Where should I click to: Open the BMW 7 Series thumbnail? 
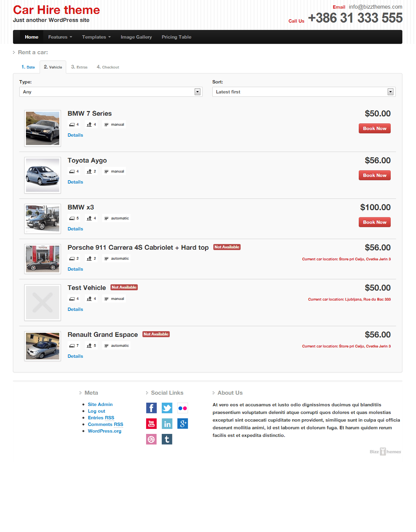tap(43, 128)
